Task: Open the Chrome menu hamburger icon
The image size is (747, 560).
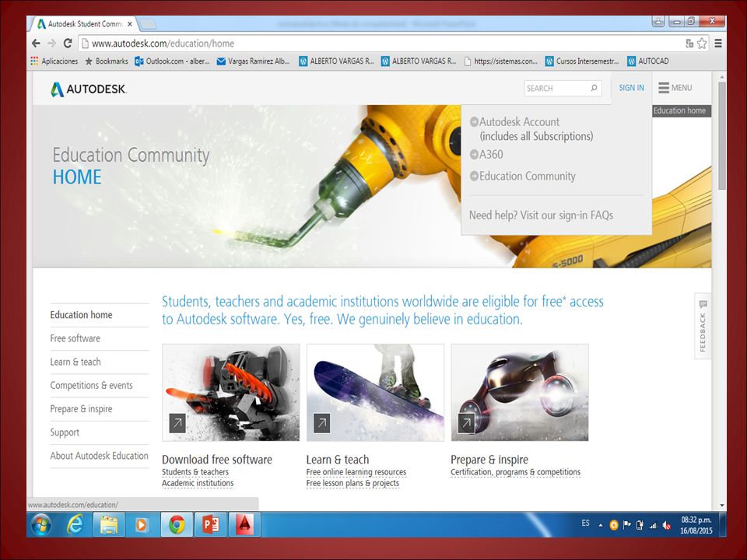Action: (718, 44)
